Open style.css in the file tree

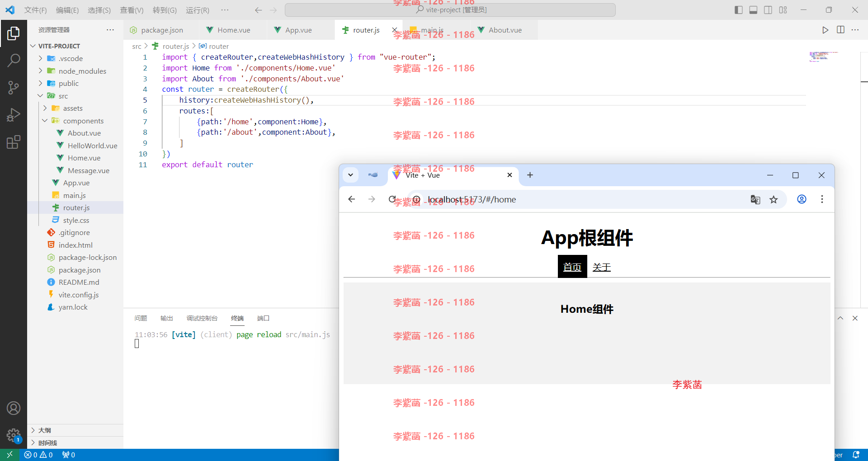[76, 220]
